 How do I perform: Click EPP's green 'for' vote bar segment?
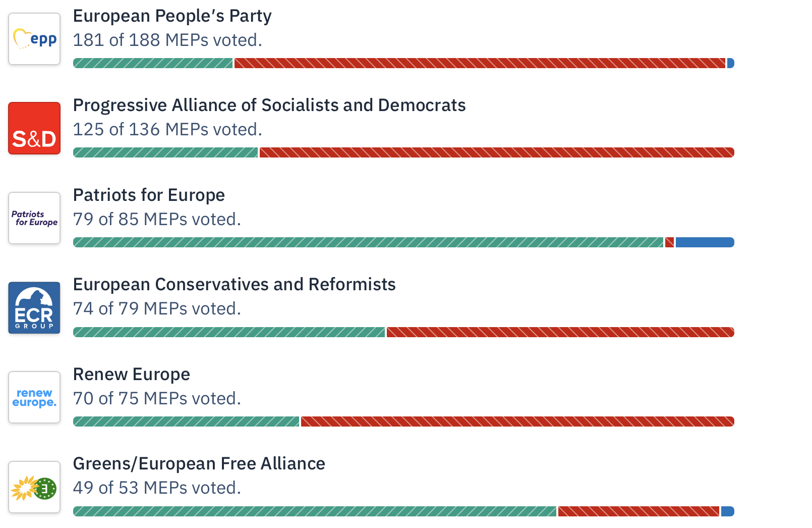pos(153,63)
